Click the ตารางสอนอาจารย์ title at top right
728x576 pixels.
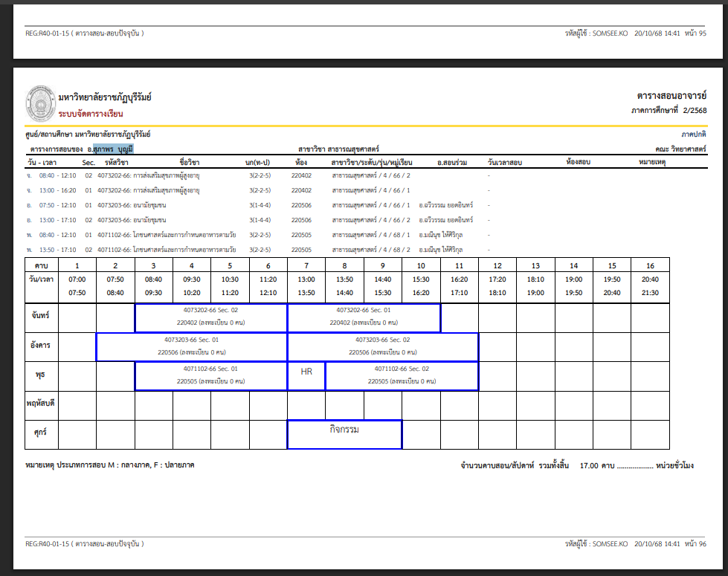click(x=671, y=96)
